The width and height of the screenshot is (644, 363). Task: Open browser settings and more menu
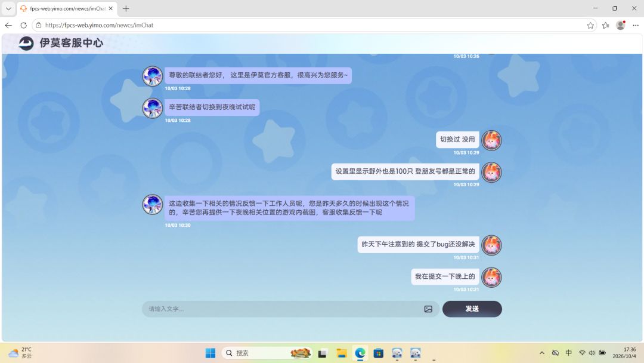click(x=636, y=25)
